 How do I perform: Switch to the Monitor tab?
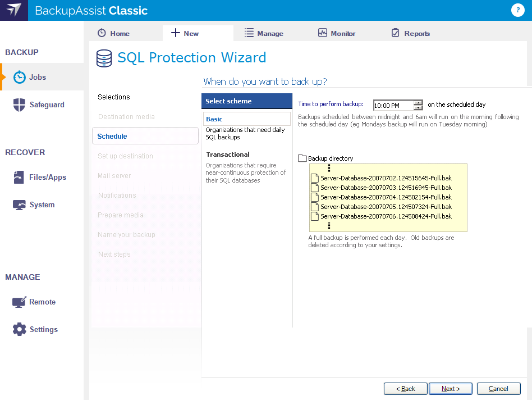click(x=337, y=33)
